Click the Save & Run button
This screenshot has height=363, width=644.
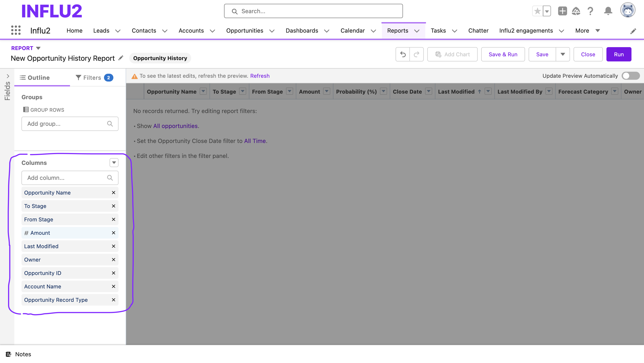pyautogui.click(x=503, y=54)
